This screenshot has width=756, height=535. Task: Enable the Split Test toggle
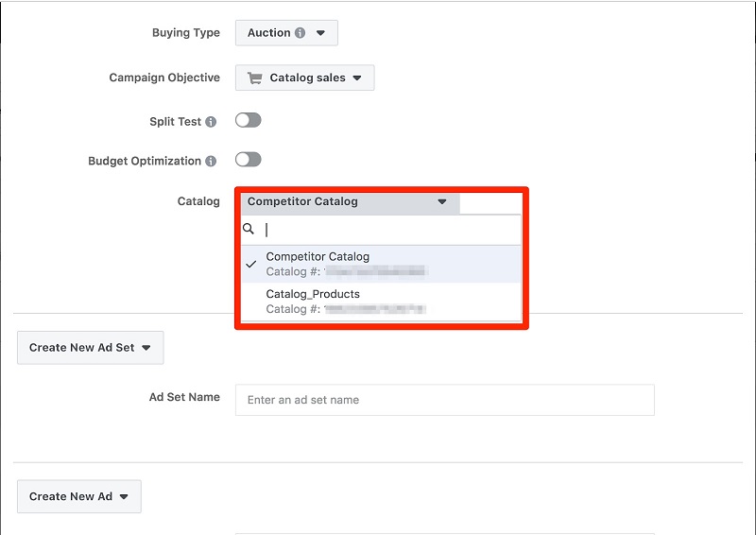coord(248,121)
